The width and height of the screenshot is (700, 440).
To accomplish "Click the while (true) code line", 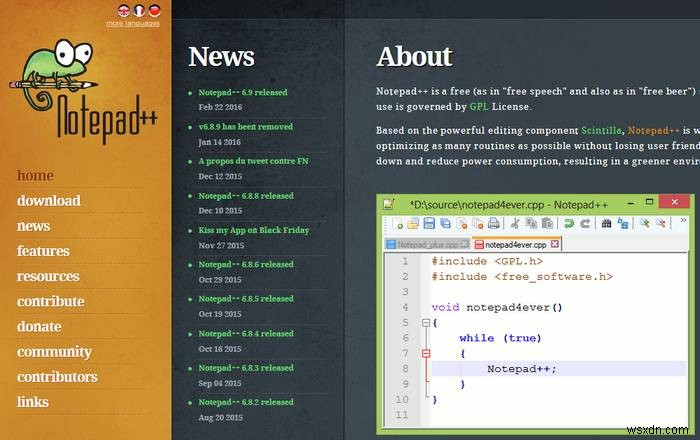I will point(500,338).
